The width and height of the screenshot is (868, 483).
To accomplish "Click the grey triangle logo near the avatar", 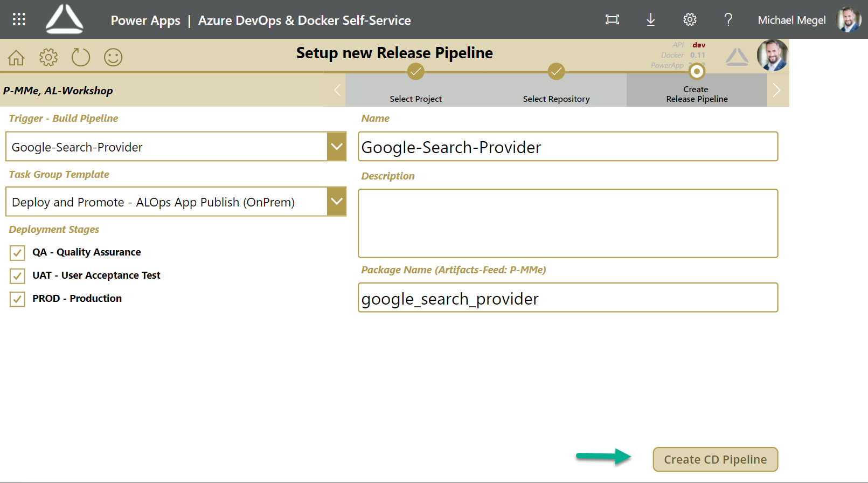I will point(737,57).
